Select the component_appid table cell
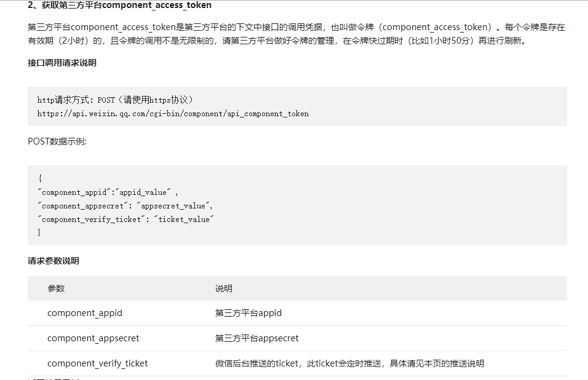The image size is (588, 380). click(x=85, y=313)
